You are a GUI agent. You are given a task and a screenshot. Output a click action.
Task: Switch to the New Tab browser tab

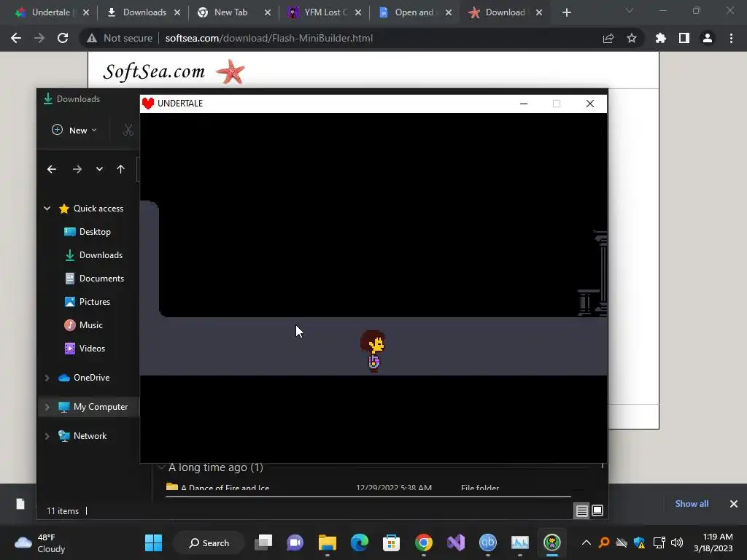click(233, 12)
